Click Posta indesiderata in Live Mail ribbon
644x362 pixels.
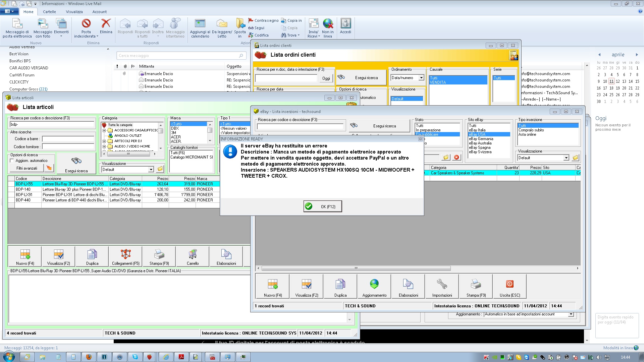[x=86, y=28]
